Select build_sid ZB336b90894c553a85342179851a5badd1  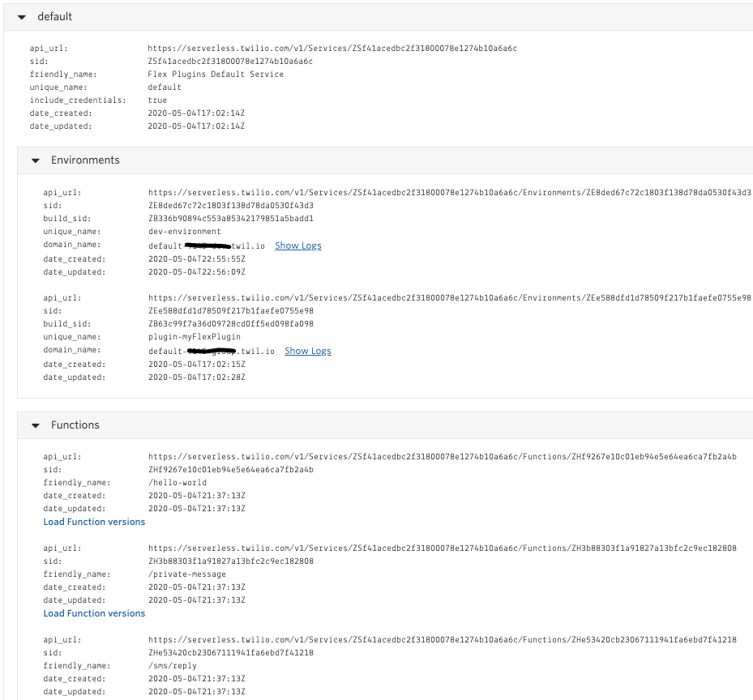point(231,218)
